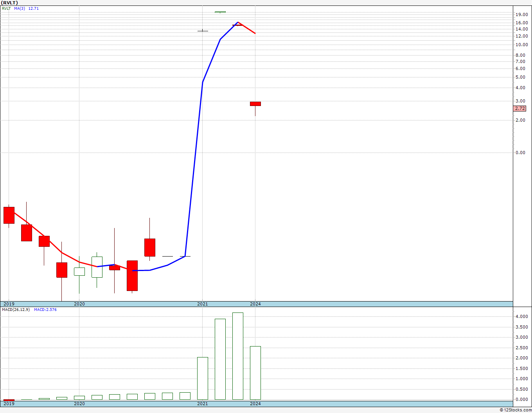Click the MACD(26,12,9) indicator label
Image resolution: width=532 pixels, height=413 pixels.
coord(16,310)
